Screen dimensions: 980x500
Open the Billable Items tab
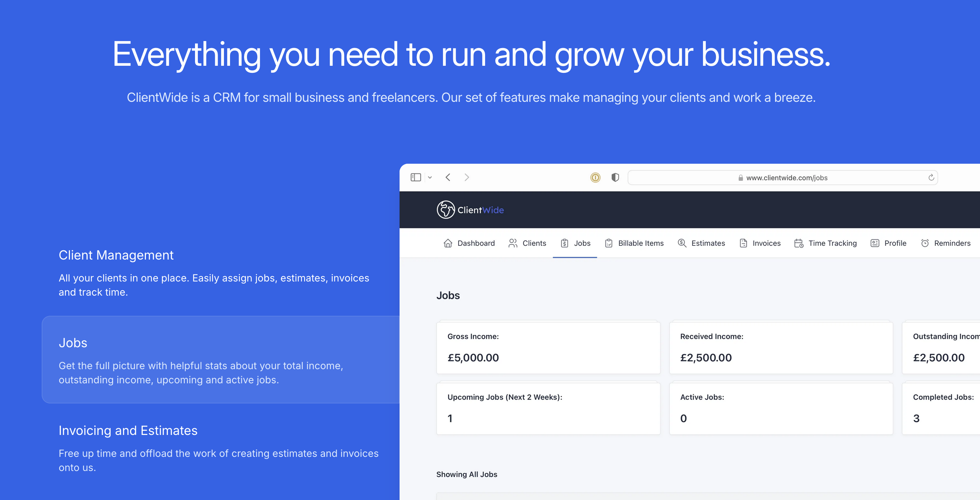click(x=634, y=243)
